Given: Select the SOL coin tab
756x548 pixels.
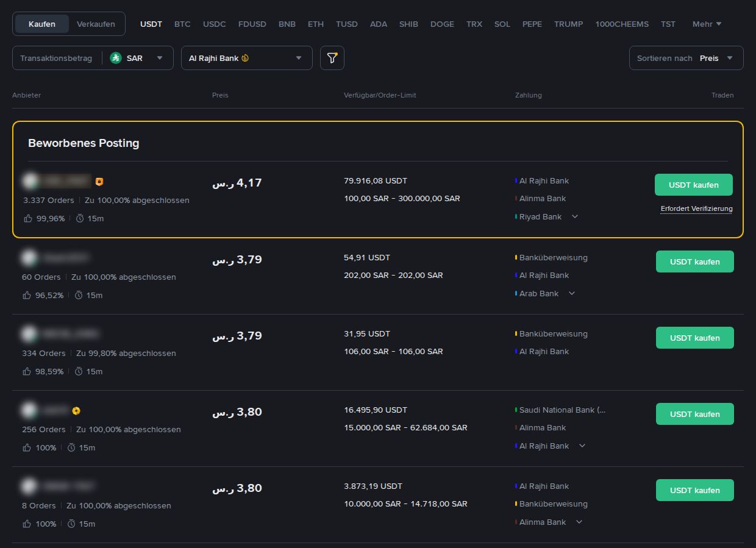Looking at the screenshot, I should pyautogui.click(x=502, y=24).
